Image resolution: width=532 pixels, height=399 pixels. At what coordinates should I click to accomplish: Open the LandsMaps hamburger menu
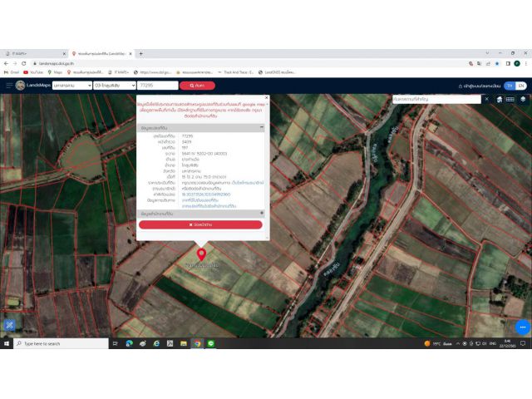(9, 86)
